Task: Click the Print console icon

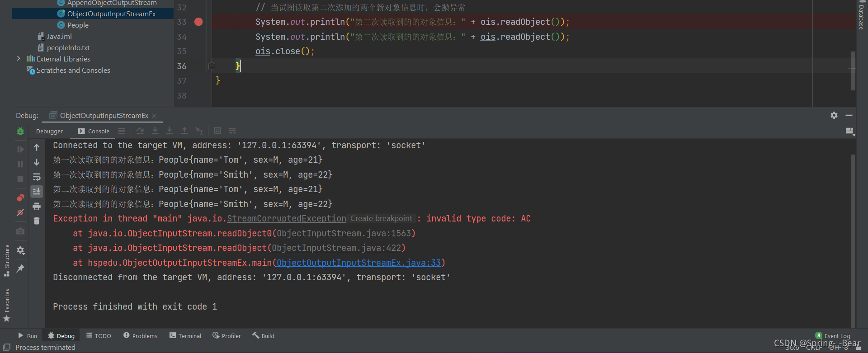Action: click(37, 207)
